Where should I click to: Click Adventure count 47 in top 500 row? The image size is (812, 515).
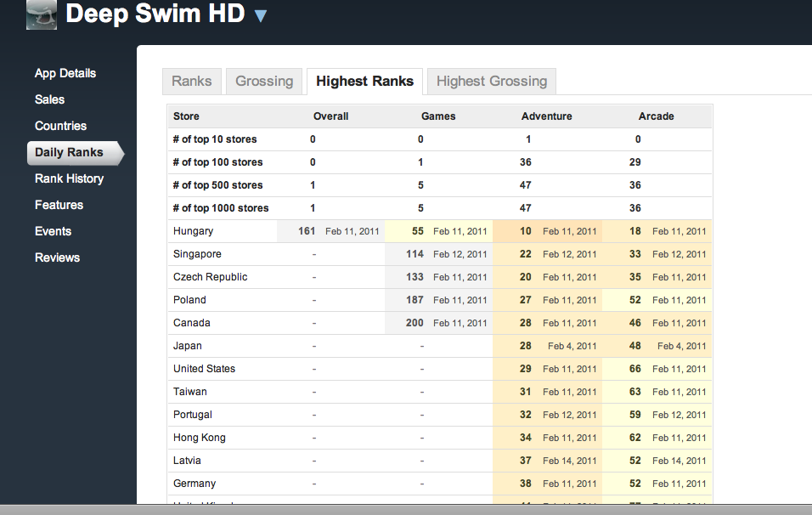[x=526, y=185]
